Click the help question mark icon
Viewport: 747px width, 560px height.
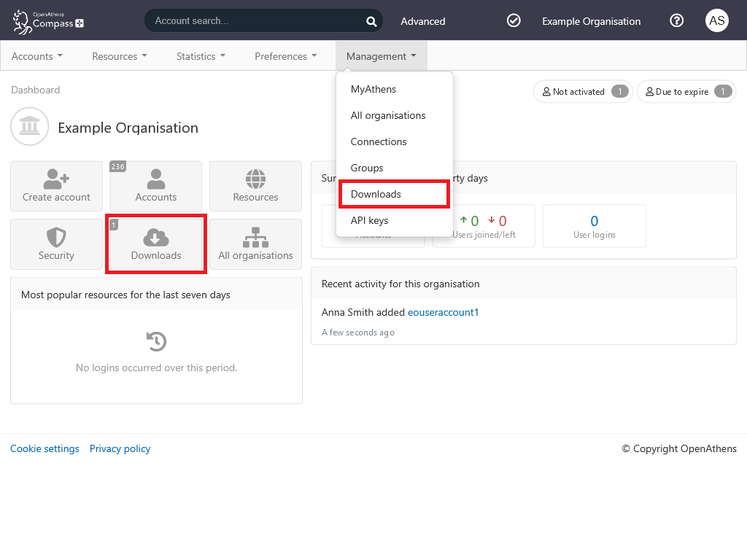pos(676,20)
